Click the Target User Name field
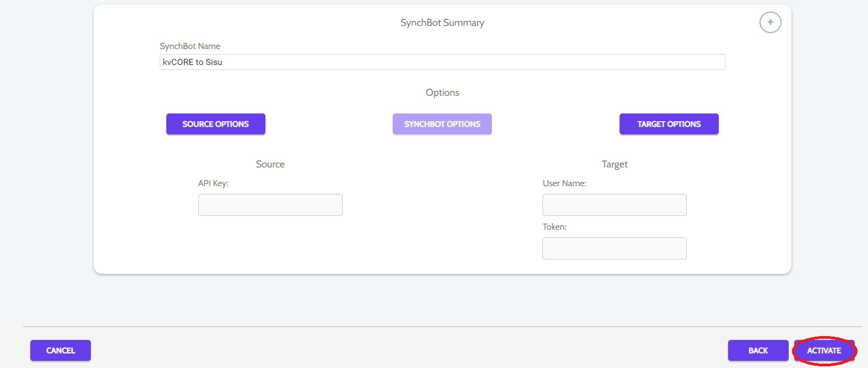This screenshot has height=368, width=868. [x=615, y=205]
